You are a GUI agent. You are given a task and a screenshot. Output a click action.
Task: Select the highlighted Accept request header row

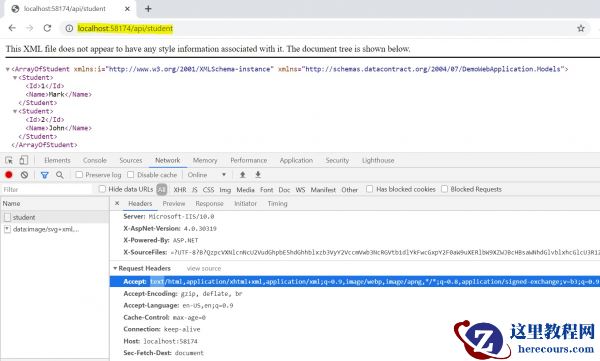click(x=355, y=282)
